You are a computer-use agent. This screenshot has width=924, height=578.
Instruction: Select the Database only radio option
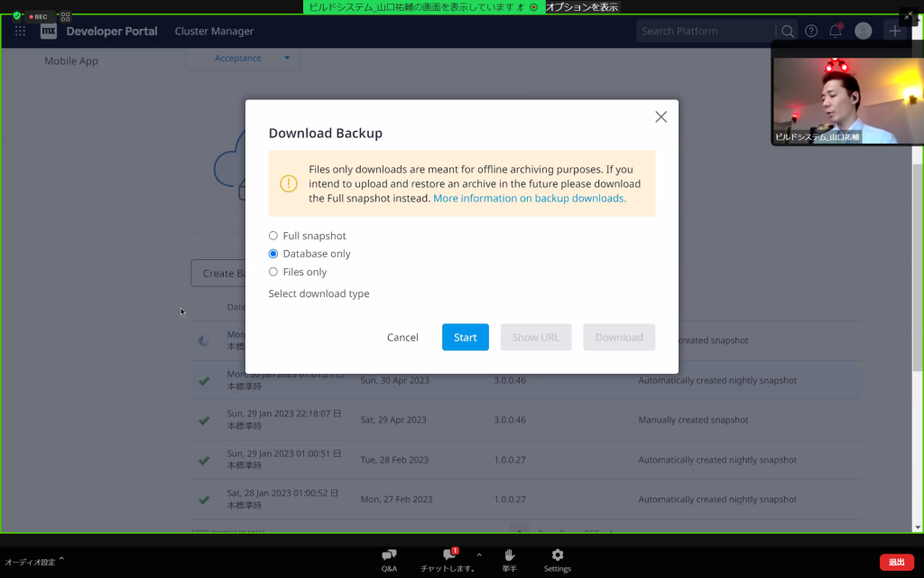click(273, 254)
